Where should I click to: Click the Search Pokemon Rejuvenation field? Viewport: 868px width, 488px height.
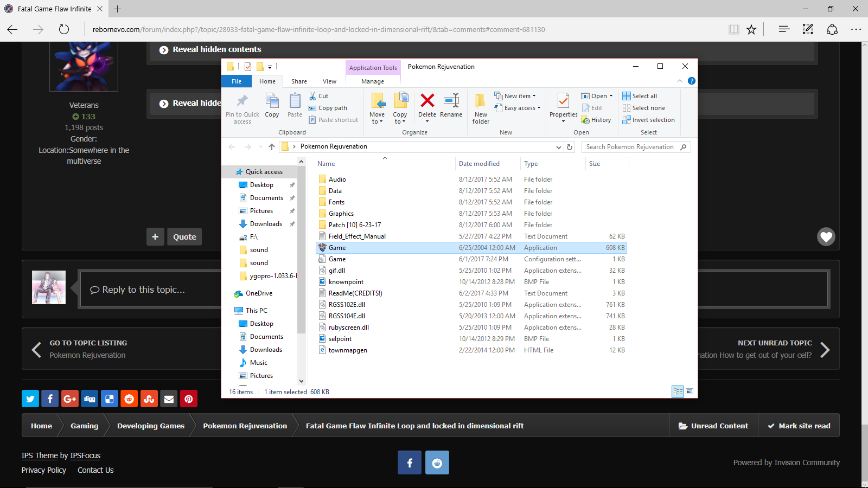coord(630,147)
